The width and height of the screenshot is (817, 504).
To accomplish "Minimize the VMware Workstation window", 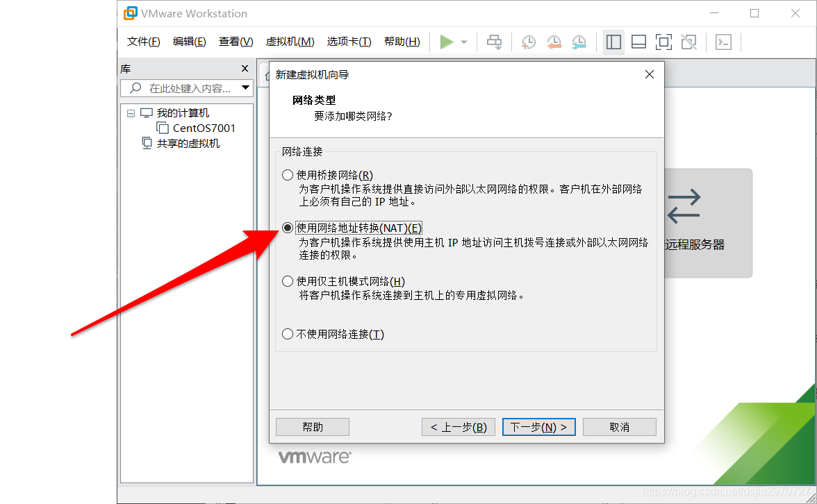I will point(714,13).
